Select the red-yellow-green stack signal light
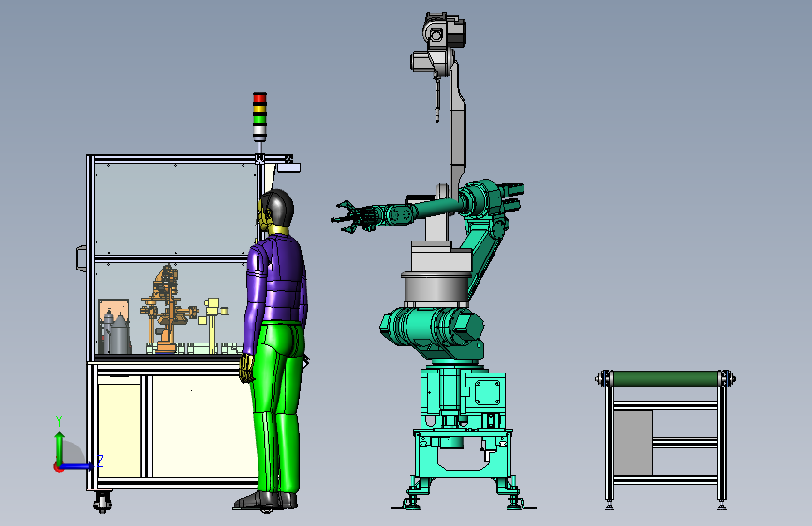This screenshot has height=526, width=812. (259, 116)
